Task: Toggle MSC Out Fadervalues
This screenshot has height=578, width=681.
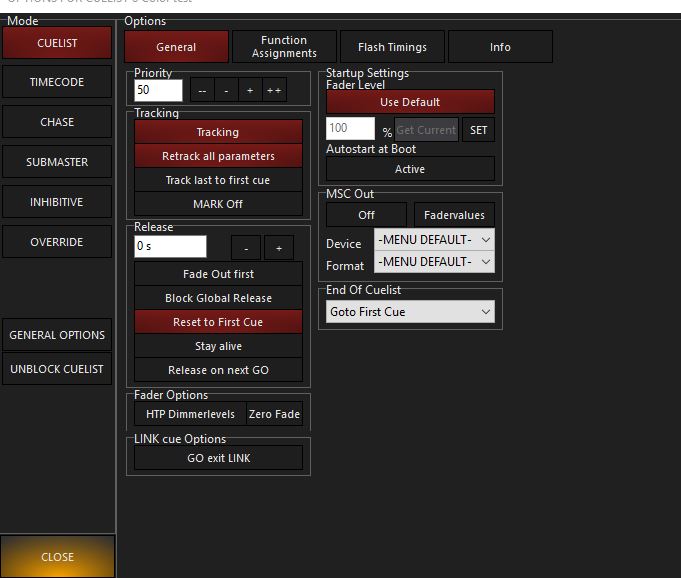Action: tap(454, 215)
